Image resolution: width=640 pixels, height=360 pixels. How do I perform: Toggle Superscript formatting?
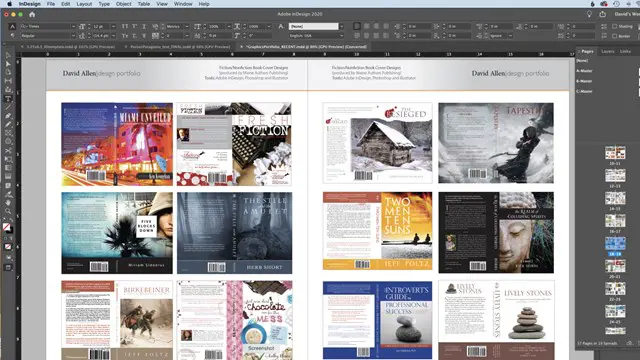pos(134,26)
